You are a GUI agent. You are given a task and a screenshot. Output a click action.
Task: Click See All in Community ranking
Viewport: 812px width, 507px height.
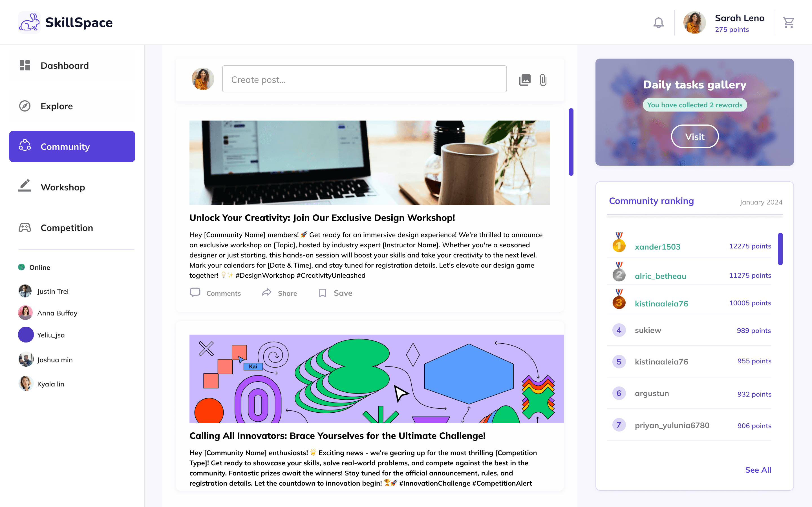tap(758, 470)
